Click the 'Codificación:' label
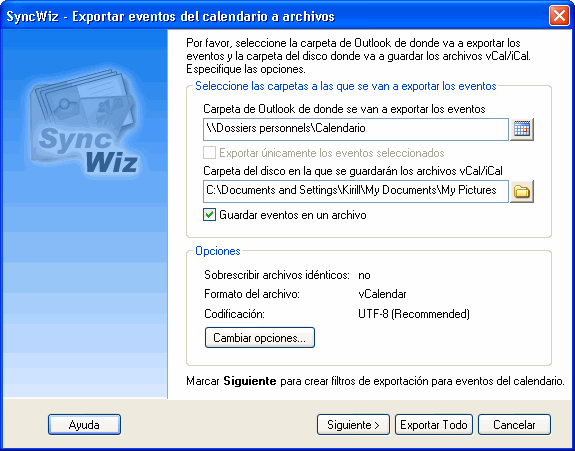Viewport: 575px width, 451px height. coord(234,314)
